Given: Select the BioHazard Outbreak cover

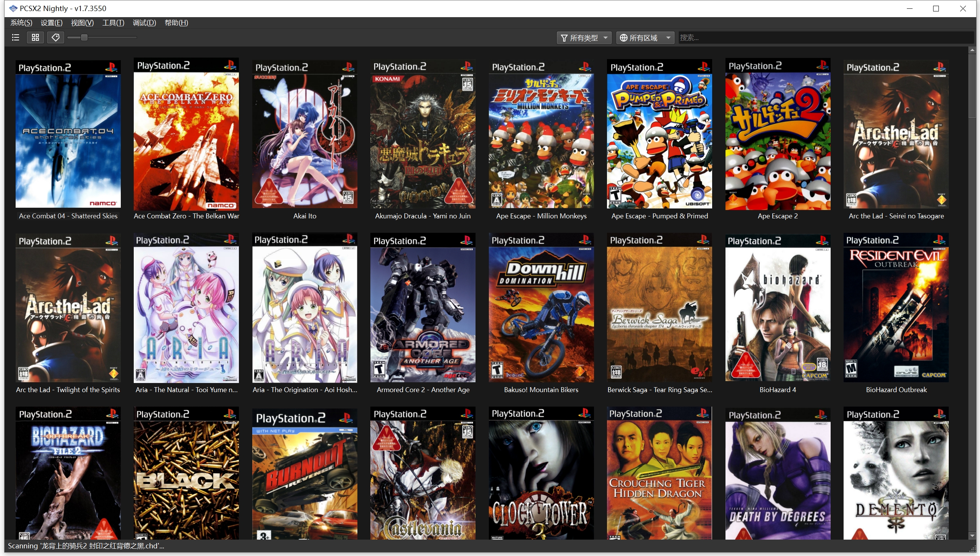Looking at the screenshot, I should tap(897, 308).
